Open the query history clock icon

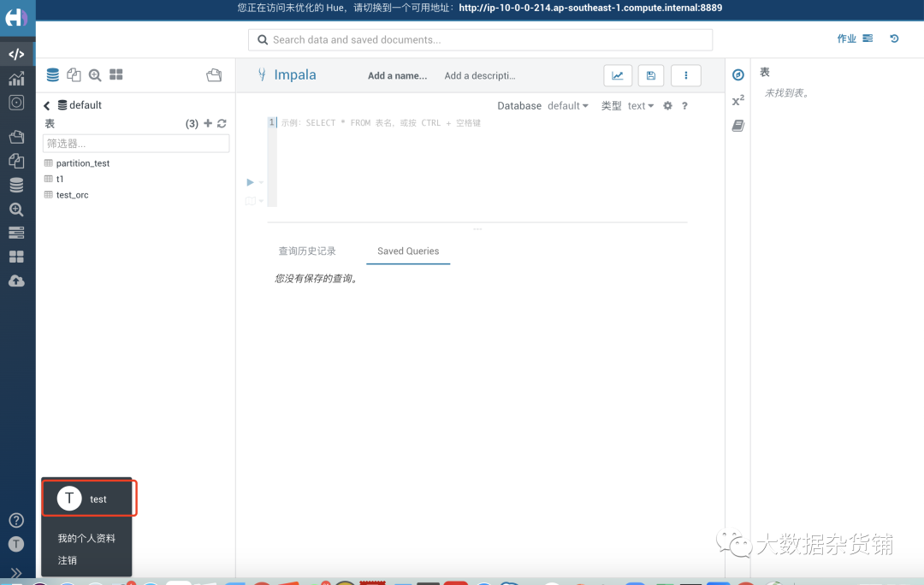(x=895, y=38)
